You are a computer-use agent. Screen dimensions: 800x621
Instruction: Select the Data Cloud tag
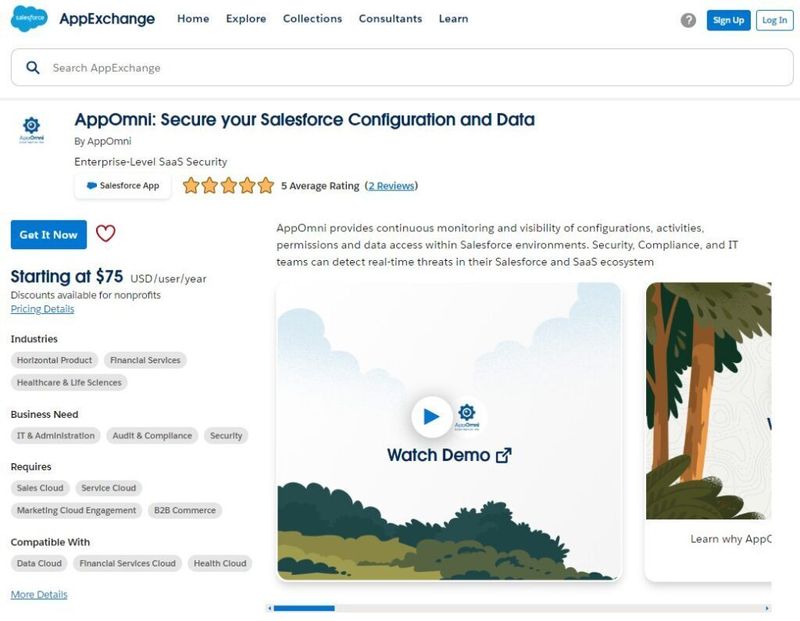click(x=39, y=563)
